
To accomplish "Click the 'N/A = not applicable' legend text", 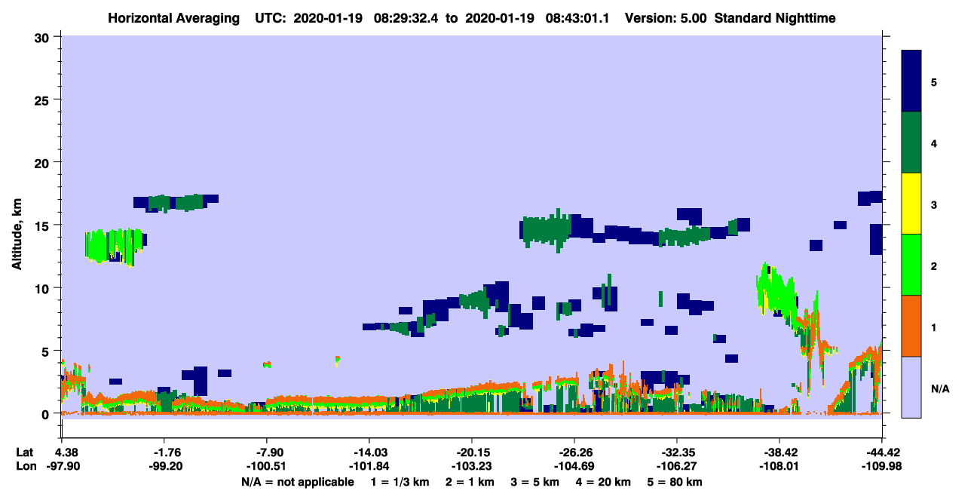I will (297, 482).
